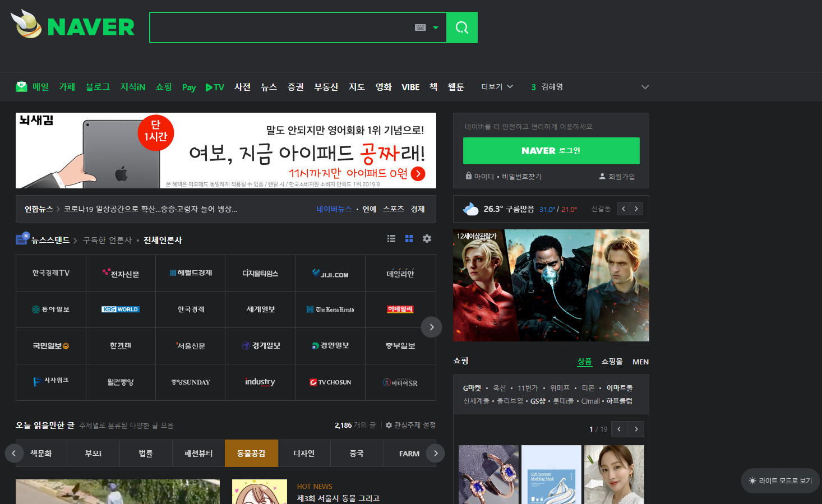Go to previous shopping page
822x504 pixels.
pyautogui.click(x=618, y=429)
